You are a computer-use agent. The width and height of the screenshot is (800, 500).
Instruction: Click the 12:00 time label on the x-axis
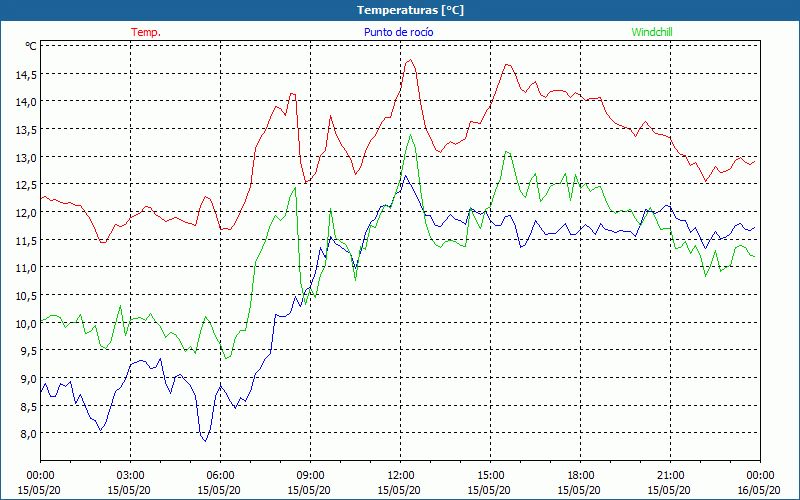[400, 476]
